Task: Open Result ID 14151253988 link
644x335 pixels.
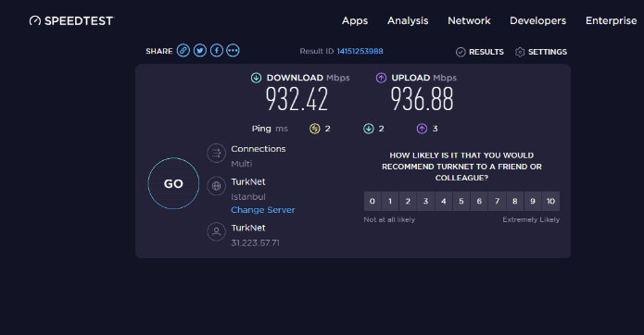Action: pos(360,51)
